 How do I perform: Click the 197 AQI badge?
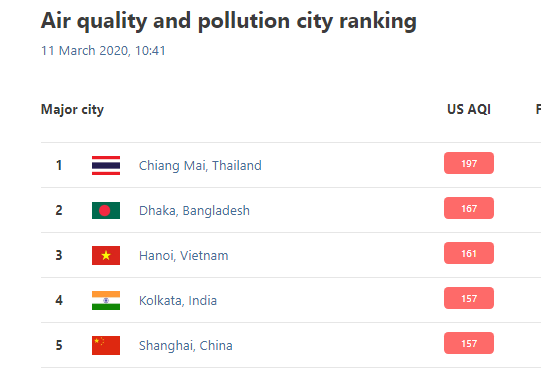tap(469, 163)
